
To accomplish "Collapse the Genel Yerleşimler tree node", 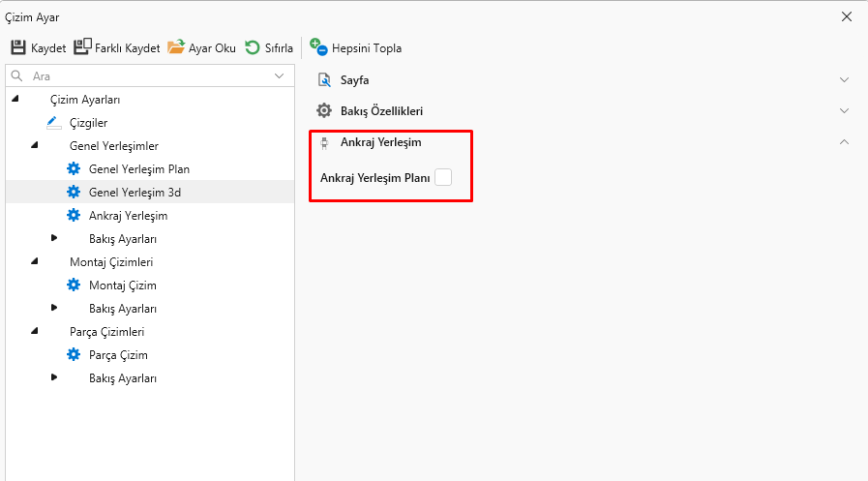I will 35,146.
